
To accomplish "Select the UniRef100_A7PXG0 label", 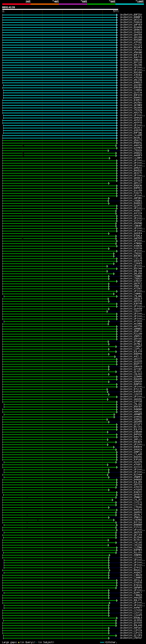I will point(131,50).
